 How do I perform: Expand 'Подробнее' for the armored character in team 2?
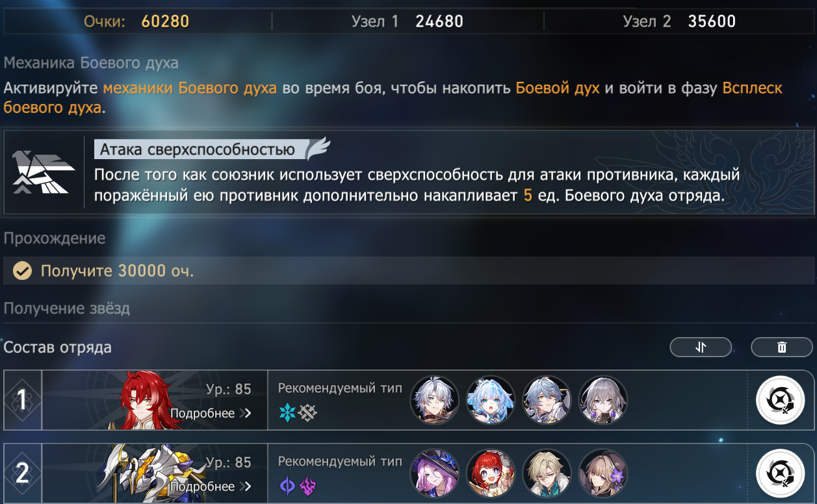211,486
